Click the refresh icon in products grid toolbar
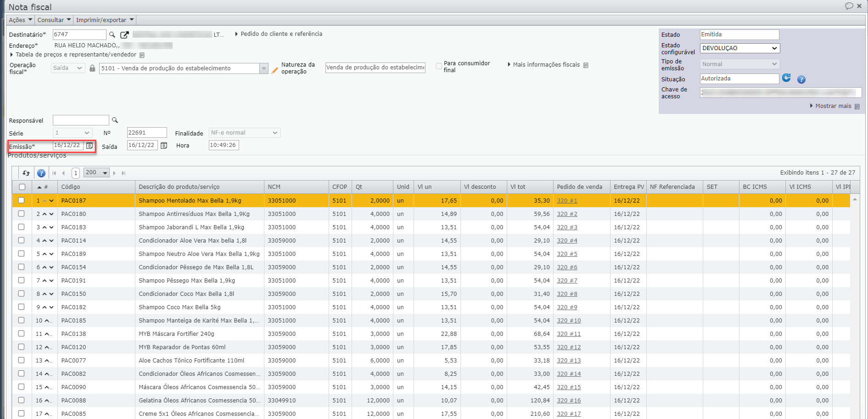Image resolution: width=868 pixels, height=419 pixels. pos(26,173)
